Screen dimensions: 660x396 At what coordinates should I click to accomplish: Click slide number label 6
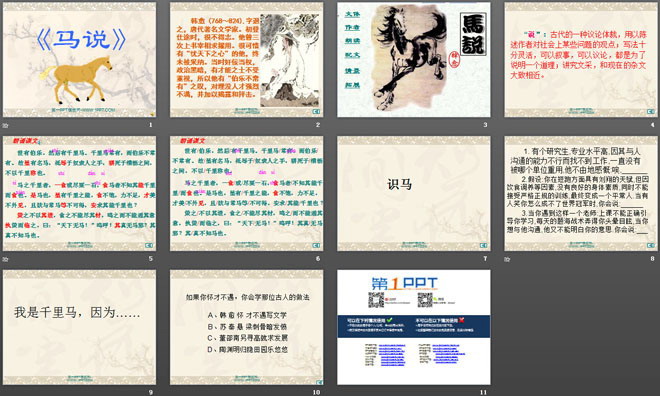pos(318,259)
